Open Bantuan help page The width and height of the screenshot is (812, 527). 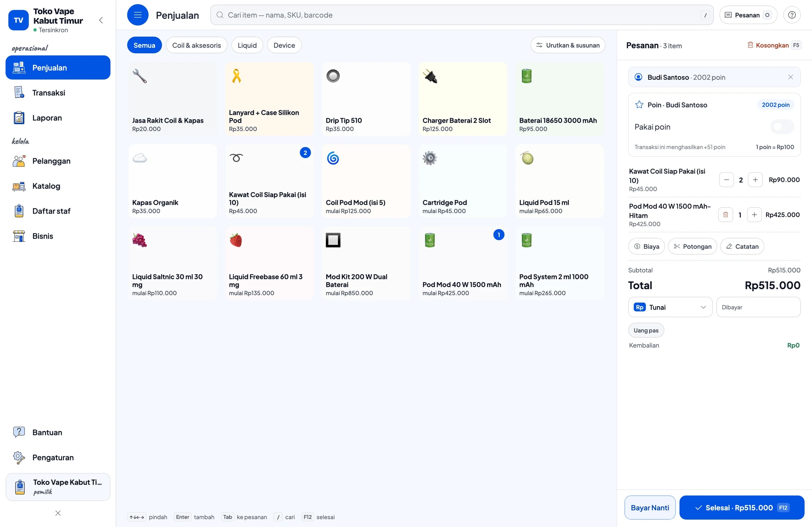pos(58,432)
